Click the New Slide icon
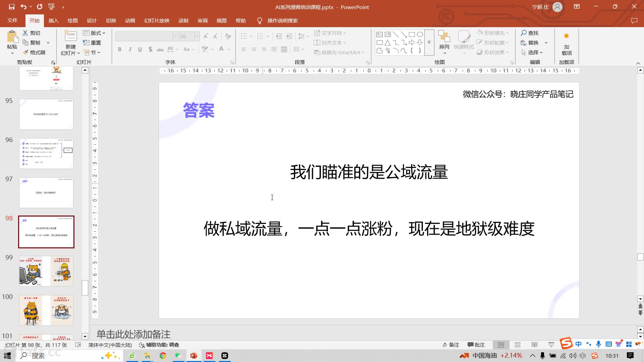644x362 pixels. tap(70, 36)
